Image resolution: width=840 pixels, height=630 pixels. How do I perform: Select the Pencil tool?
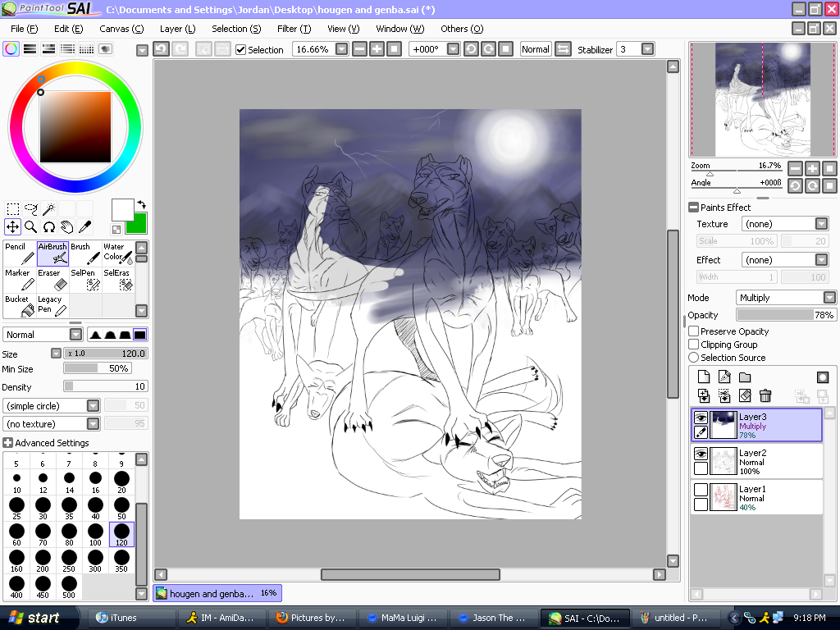click(20, 253)
